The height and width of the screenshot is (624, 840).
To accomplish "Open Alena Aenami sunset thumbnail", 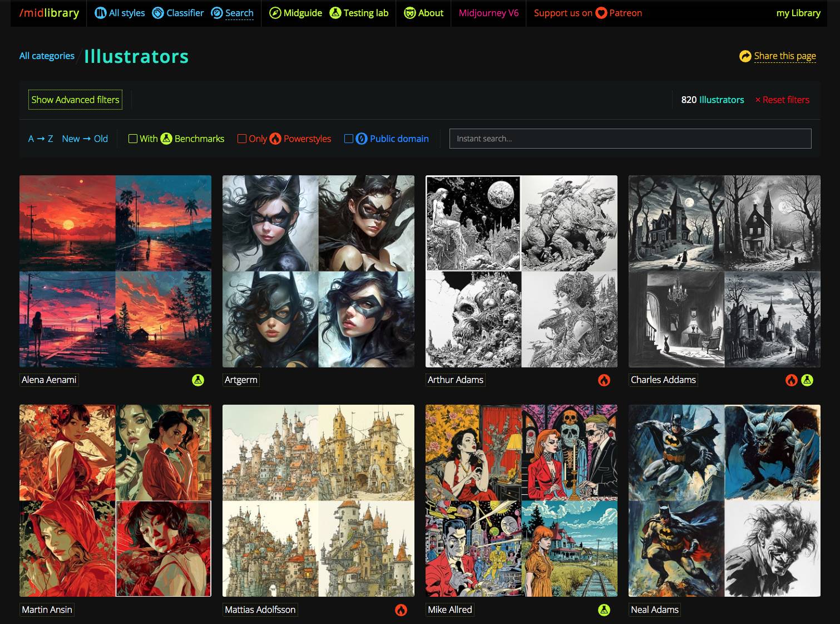I will coord(115,271).
